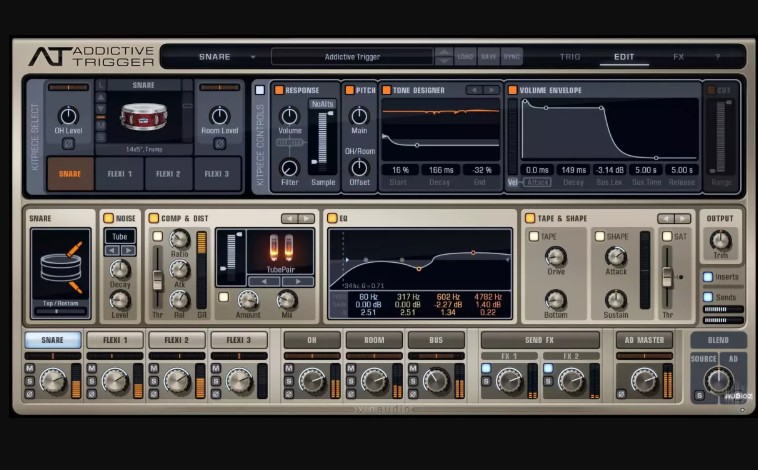This screenshot has height=470, width=758.
Task: Solo the FX 1 send channel
Action: (486, 381)
